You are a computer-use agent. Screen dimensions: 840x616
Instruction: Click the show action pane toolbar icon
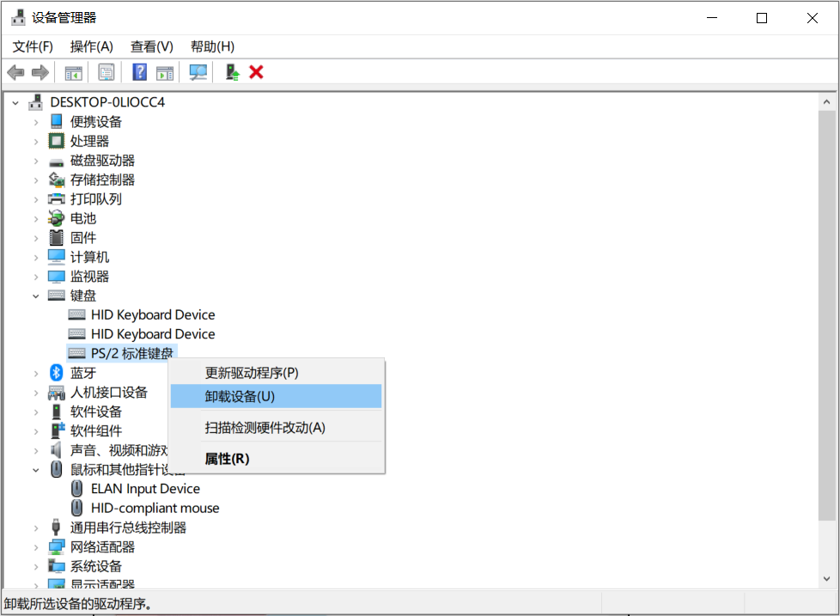click(165, 71)
